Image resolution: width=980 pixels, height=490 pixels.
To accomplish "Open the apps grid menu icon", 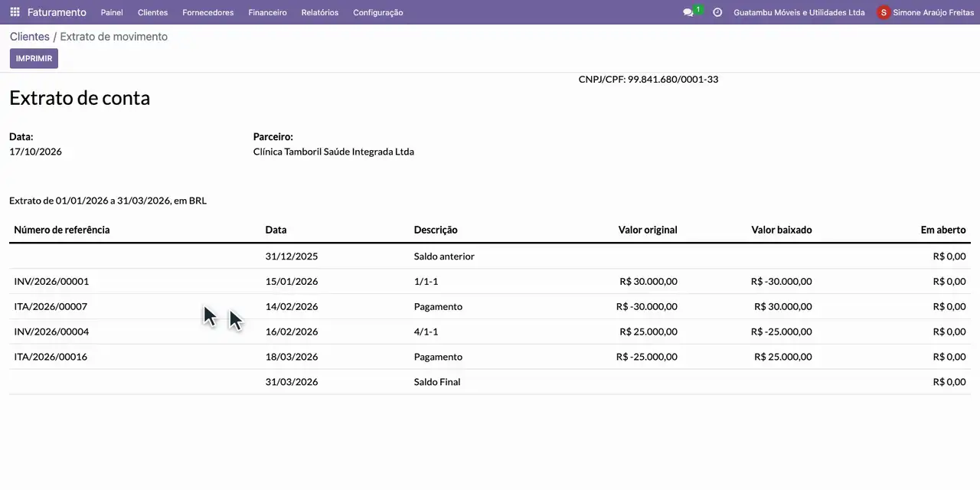I will tap(15, 12).
